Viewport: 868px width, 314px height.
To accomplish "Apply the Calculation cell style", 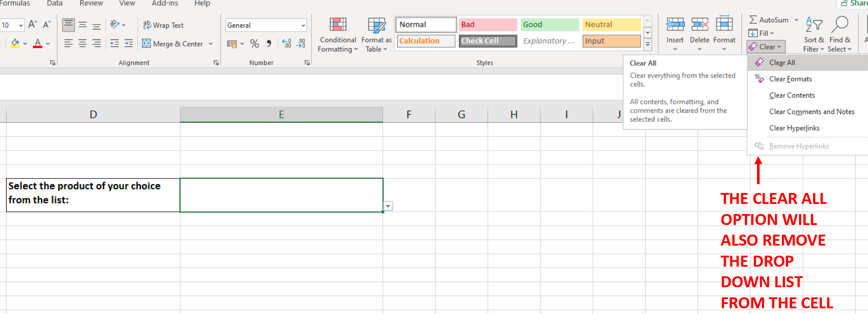I will (x=426, y=41).
